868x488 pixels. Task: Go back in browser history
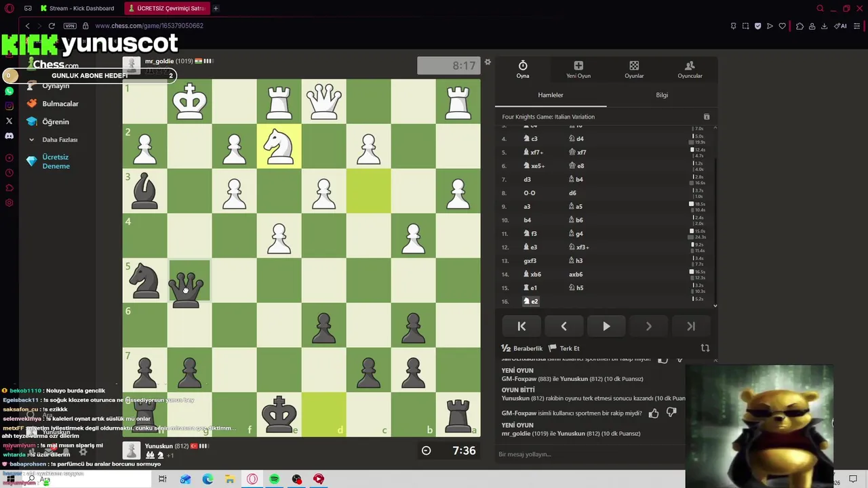(x=27, y=26)
